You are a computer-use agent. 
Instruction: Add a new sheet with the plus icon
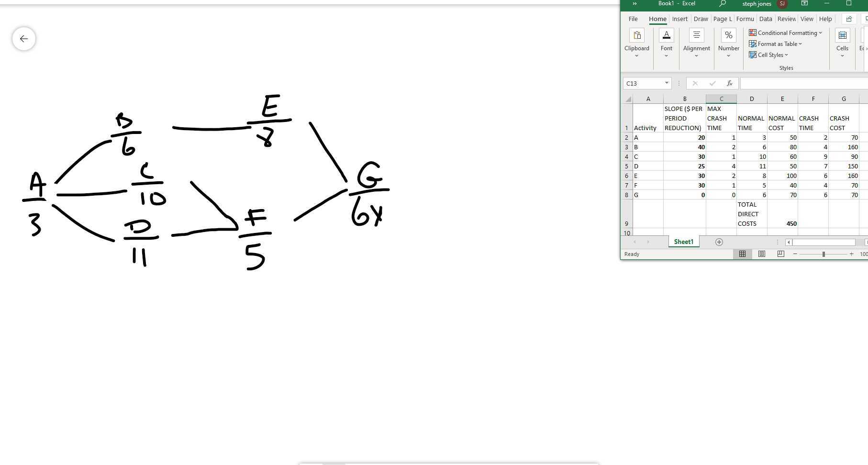[719, 242]
